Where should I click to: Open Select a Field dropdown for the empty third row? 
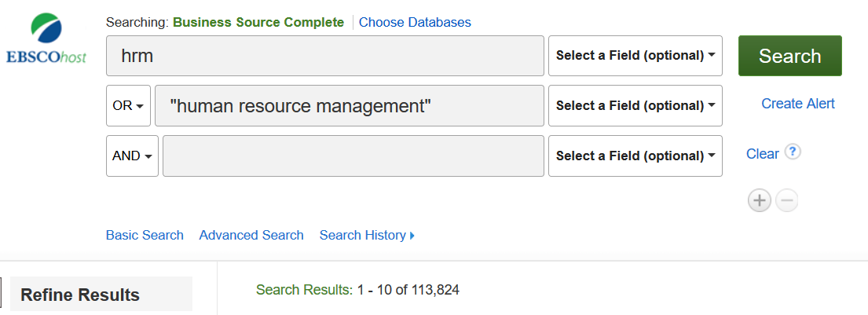635,156
